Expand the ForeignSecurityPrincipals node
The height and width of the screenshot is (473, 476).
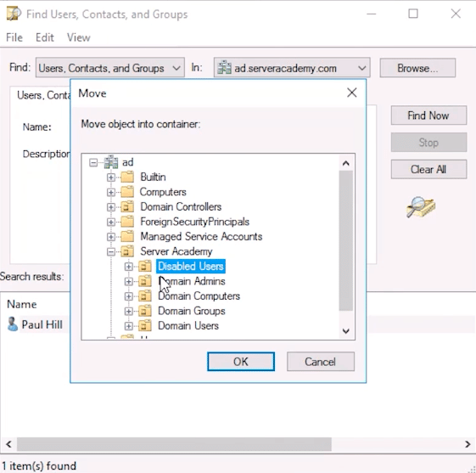[x=111, y=222]
